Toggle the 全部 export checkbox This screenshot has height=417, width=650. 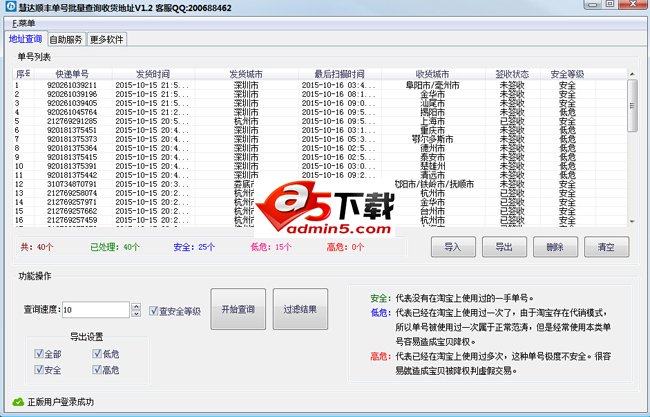click(39, 354)
